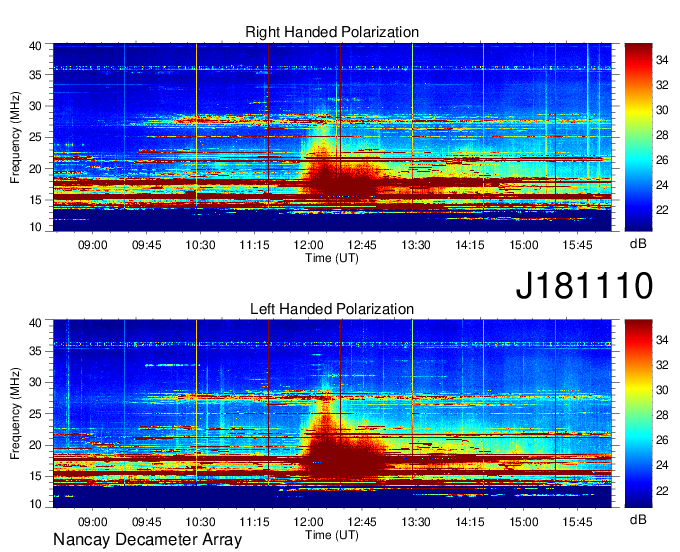The width and height of the screenshot is (680, 552).
Task: Click the 15:45 tick under Right Handed plot
Action: (x=577, y=245)
